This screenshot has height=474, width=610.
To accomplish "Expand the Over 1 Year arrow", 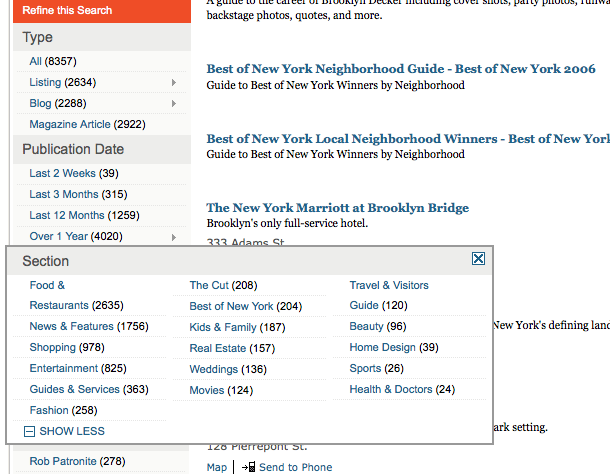I will (x=174, y=237).
